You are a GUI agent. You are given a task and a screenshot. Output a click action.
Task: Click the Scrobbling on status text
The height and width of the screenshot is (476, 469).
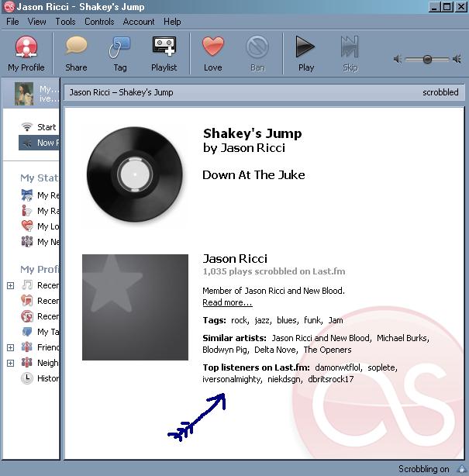tap(424, 469)
